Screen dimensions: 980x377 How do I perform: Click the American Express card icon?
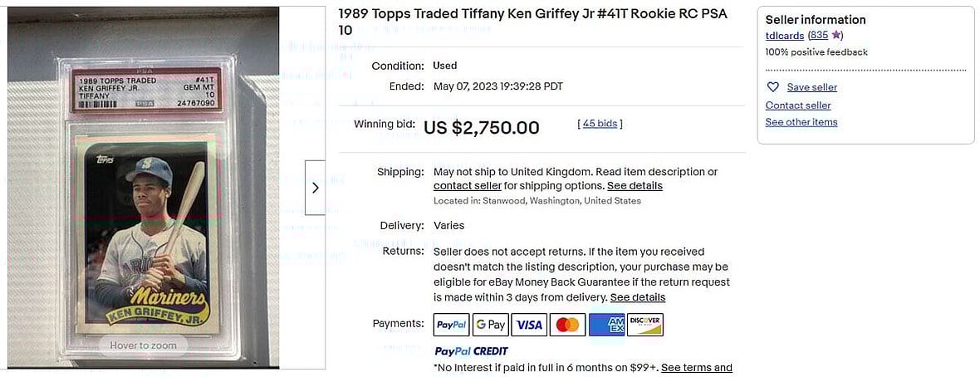coord(606,325)
